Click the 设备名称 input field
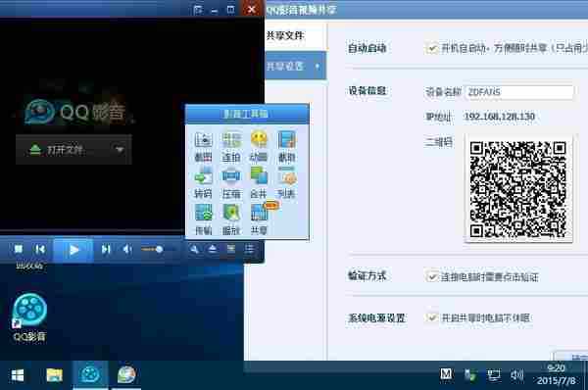Image resolution: width=588 pixels, height=390 pixels. click(x=519, y=92)
